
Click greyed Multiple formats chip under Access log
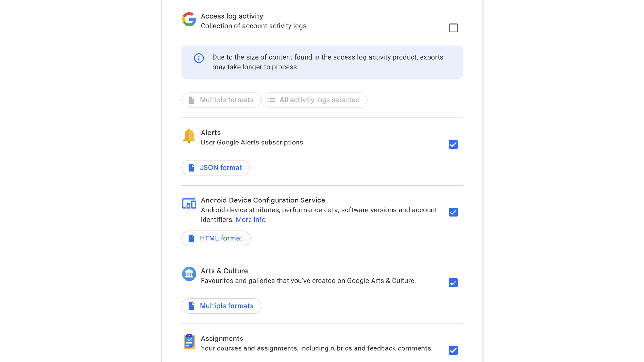coord(221,100)
